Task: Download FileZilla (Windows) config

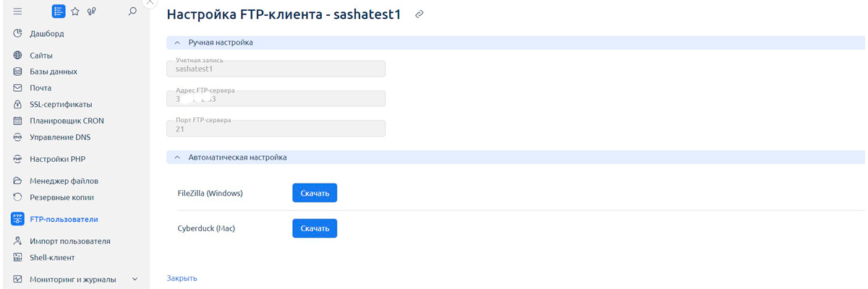Action: (x=315, y=193)
